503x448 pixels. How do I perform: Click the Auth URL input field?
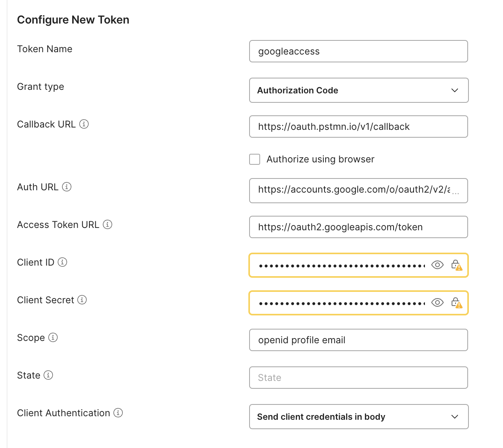pyautogui.click(x=353, y=191)
